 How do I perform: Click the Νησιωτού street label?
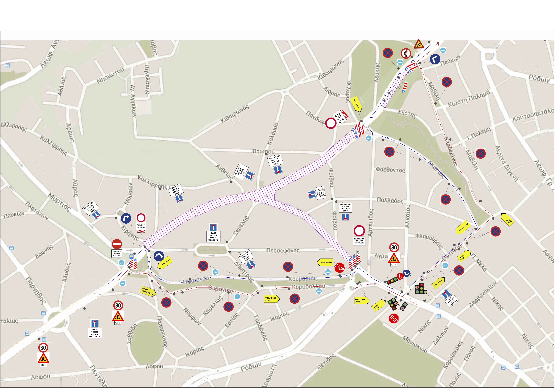click(x=110, y=76)
